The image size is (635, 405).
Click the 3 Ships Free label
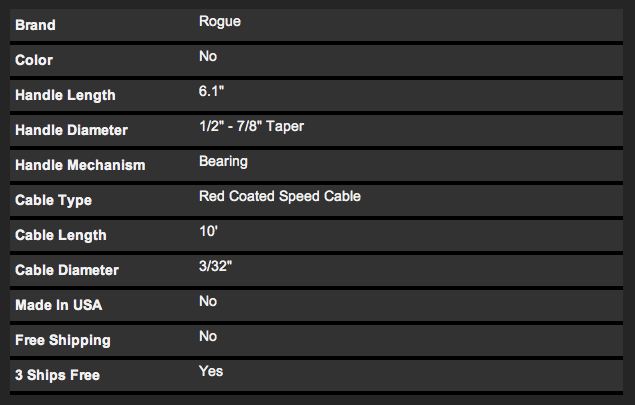(x=57, y=375)
